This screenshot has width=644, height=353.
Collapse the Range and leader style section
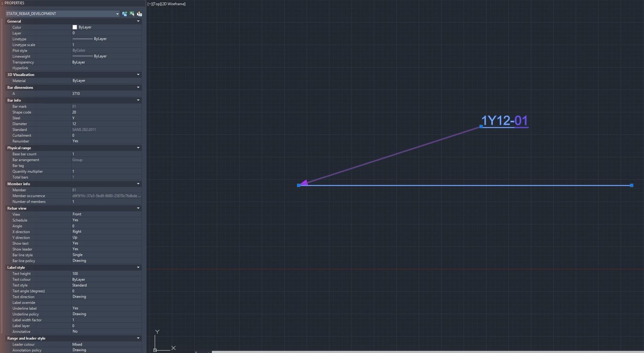[x=138, y=338]
